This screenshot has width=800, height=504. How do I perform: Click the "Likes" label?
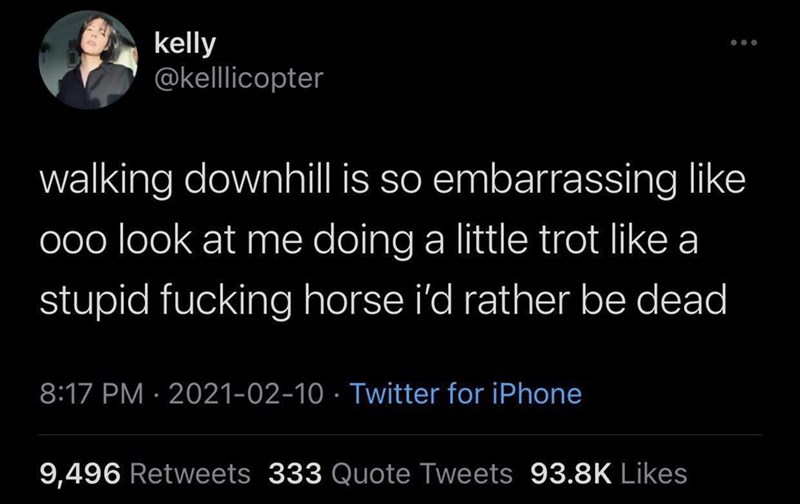tap(651, 471)
